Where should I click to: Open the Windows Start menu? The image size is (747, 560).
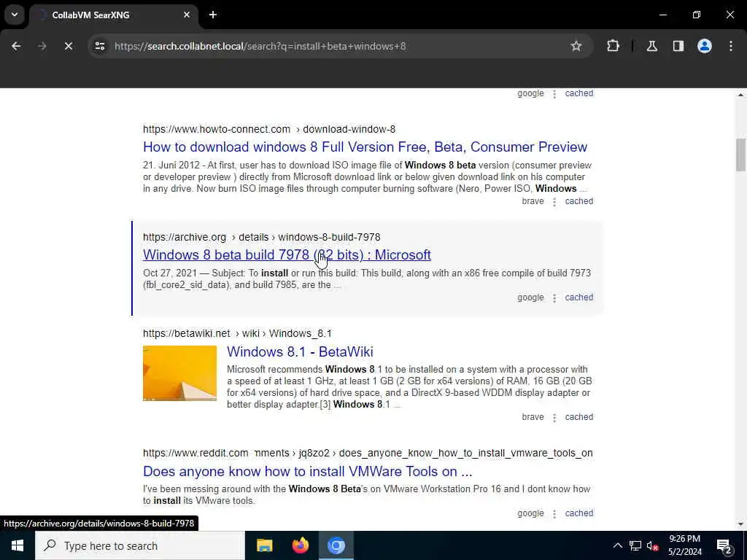[x=18, y=545]
